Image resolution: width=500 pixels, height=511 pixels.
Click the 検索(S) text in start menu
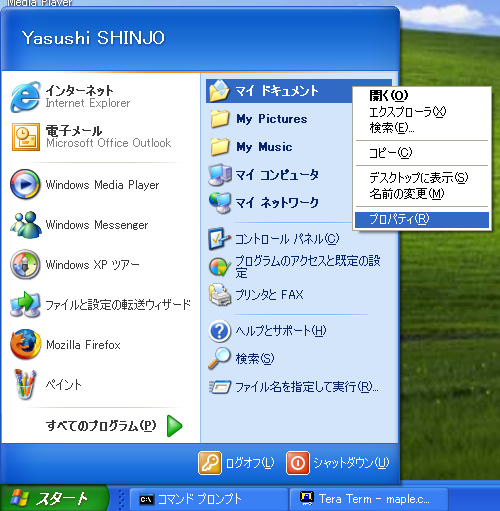click(x=255, y=359)
